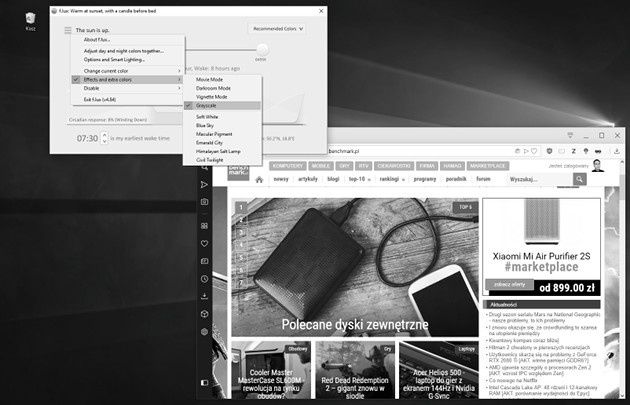This screenshot has width=630, height=405.
Task: Open the Recommended Colors dropdown
Action: pos(277,29)
